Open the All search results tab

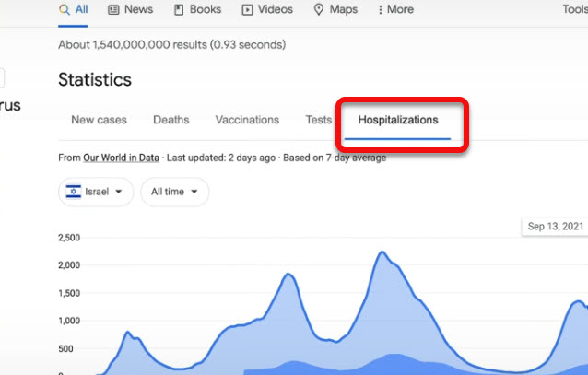pos(73,9)
